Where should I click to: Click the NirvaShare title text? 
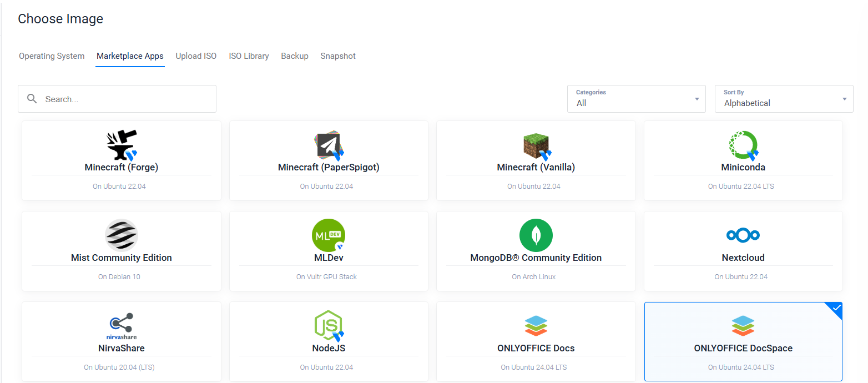coord(122,348)
